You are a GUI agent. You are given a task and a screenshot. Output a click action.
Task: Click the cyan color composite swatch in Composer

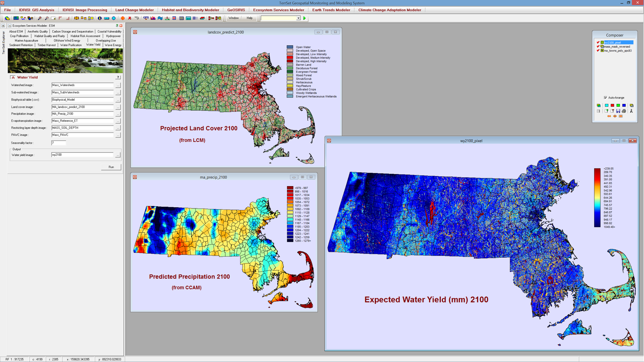click(x=606, y=105)
